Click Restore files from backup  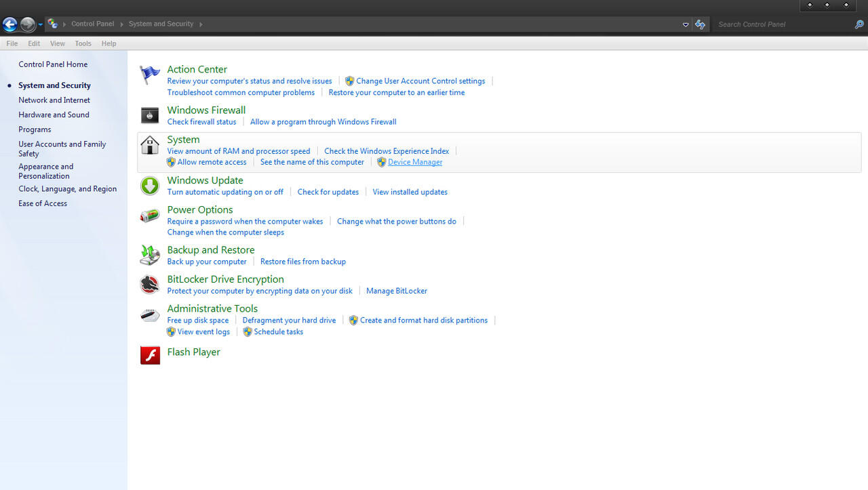pyautogui.click(x=303, y=262)
